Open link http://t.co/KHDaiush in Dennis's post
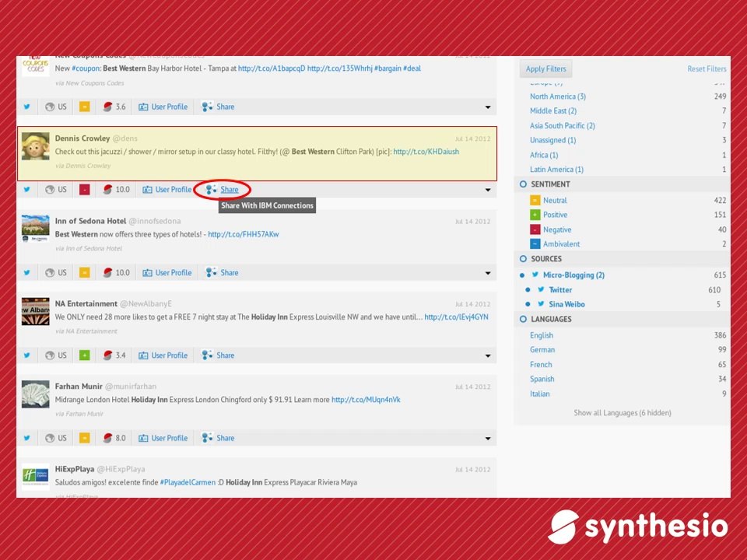Viewport: 747px width, 560px height. click(x=426, y=152)
